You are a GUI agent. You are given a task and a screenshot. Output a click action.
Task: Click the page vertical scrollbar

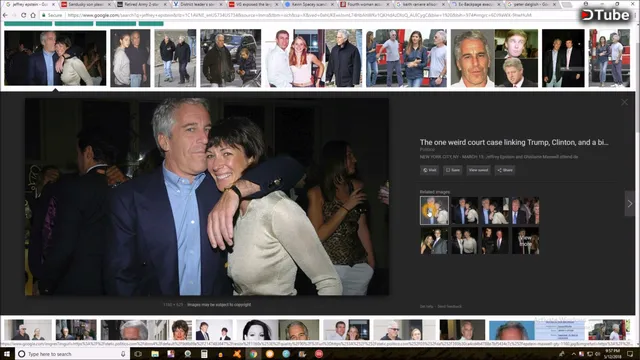pyautogui.click(x=638, y=184)
